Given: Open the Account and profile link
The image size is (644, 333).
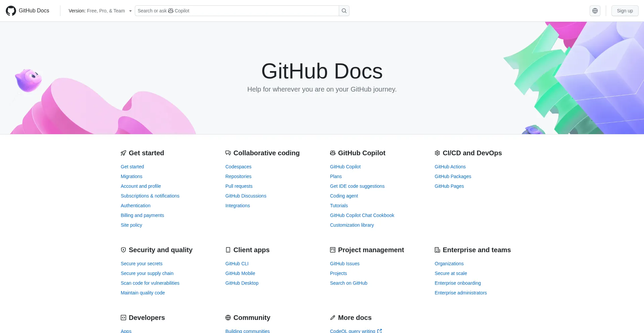Looking at the screenshot, I should pos(141,186).
